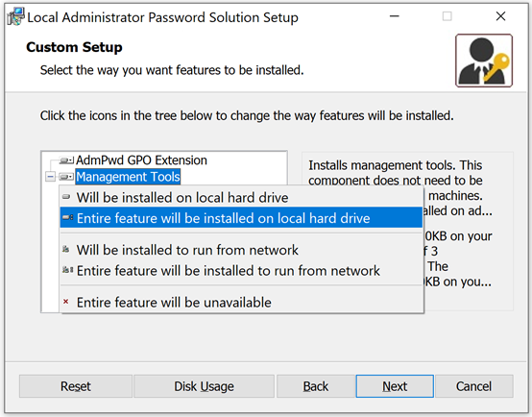Choose 'Entire feature will be installed on local hard drive'
This screenshot has width=532, height=417.
(242, 218)
